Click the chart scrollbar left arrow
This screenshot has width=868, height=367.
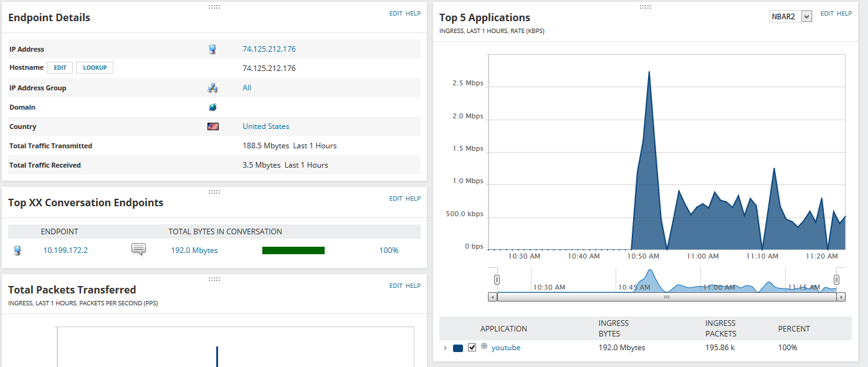(492, 297)
